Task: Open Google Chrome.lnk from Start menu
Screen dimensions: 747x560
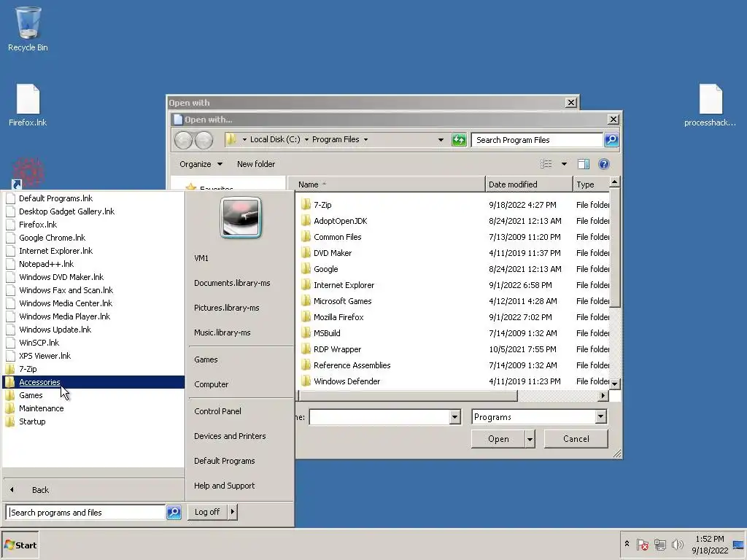Action: point(52,238)
